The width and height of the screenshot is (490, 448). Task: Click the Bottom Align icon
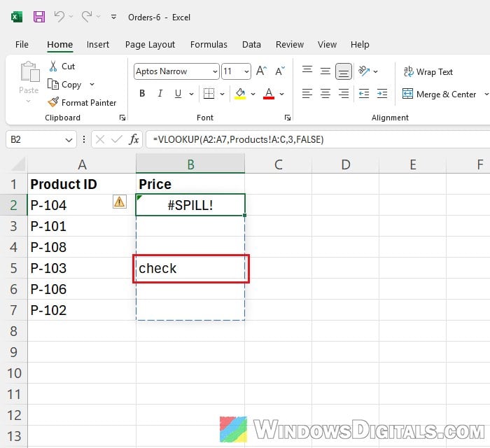coord(344,71)
